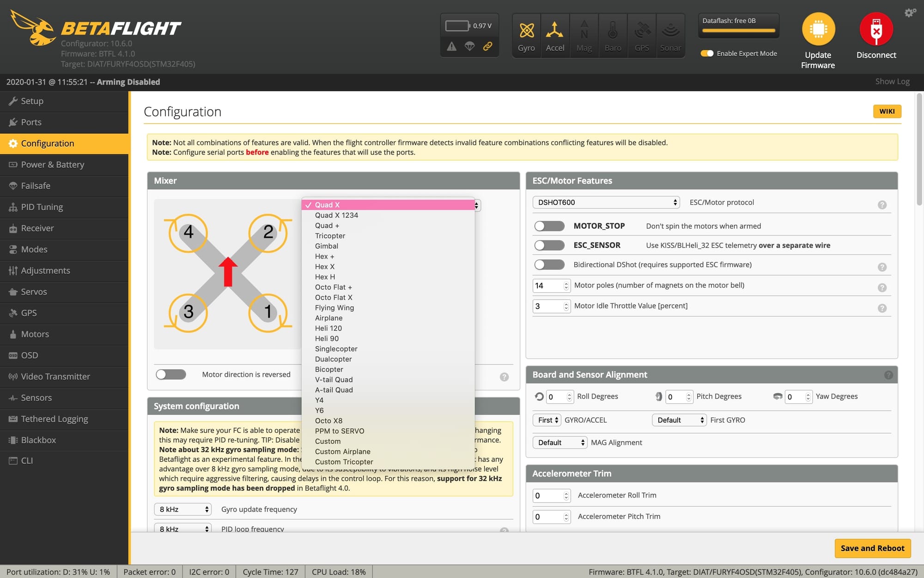The height and width of the screenshot is (578, 924).
Task: Toggle the ESC_SENSOR switch
Action: pos(549,245)
